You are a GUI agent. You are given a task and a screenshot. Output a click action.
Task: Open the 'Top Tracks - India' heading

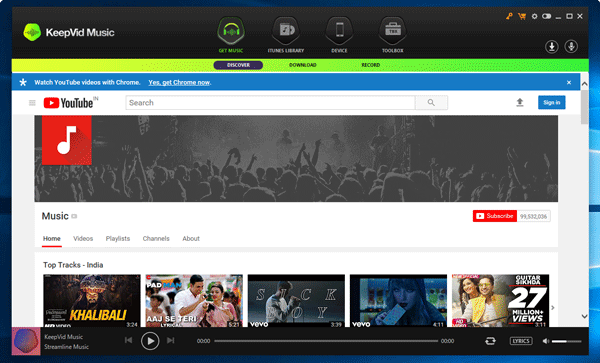coord(73,265)
